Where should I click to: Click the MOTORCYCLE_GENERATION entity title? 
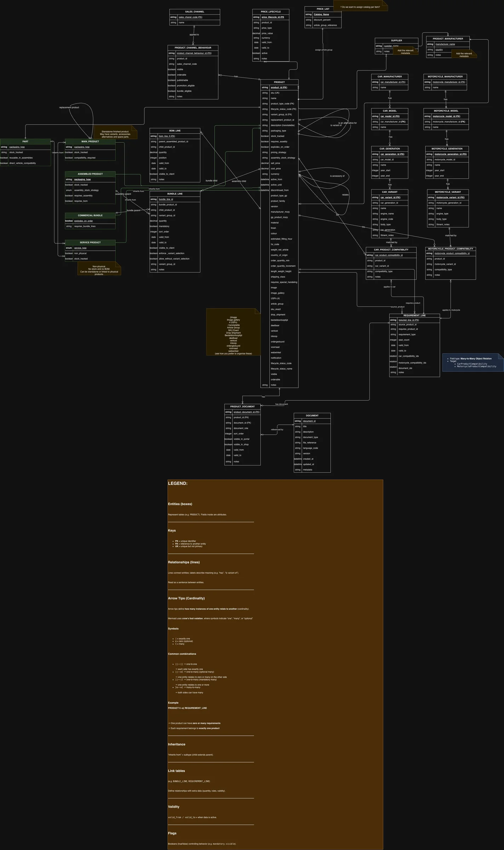[447, 149]
